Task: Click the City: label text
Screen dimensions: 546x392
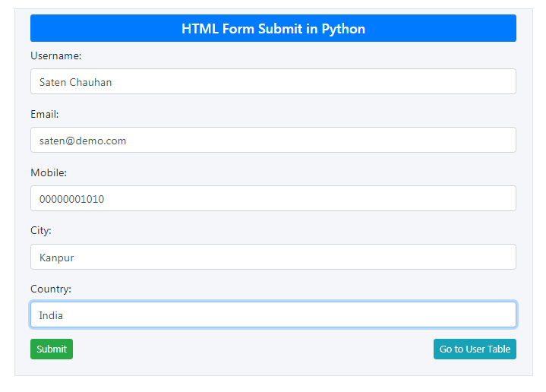Action: (x=41, y=231)
